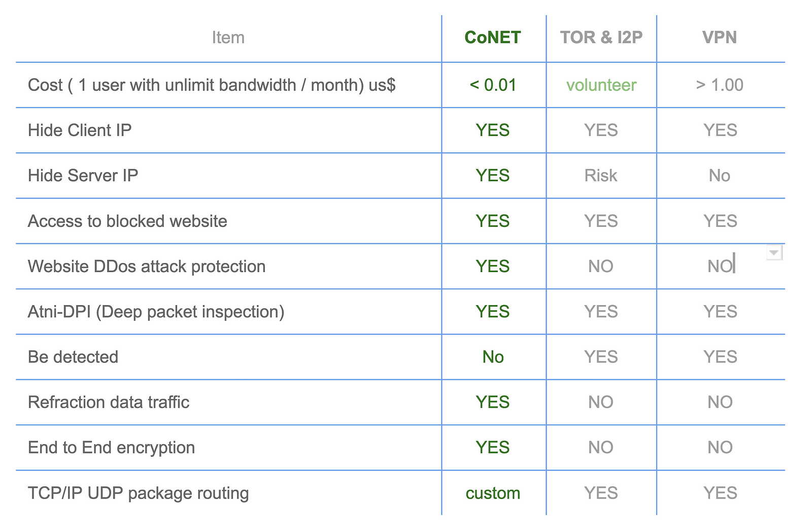
Task: Click TOR & I2P's NO in the DDos protection row
Action: pyautogui.click(x=601, y=267)
